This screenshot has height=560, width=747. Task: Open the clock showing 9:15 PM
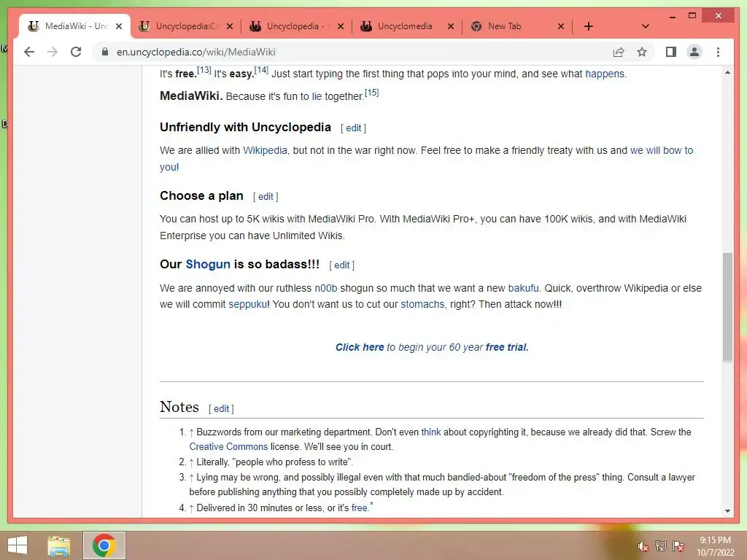point(715,546)
